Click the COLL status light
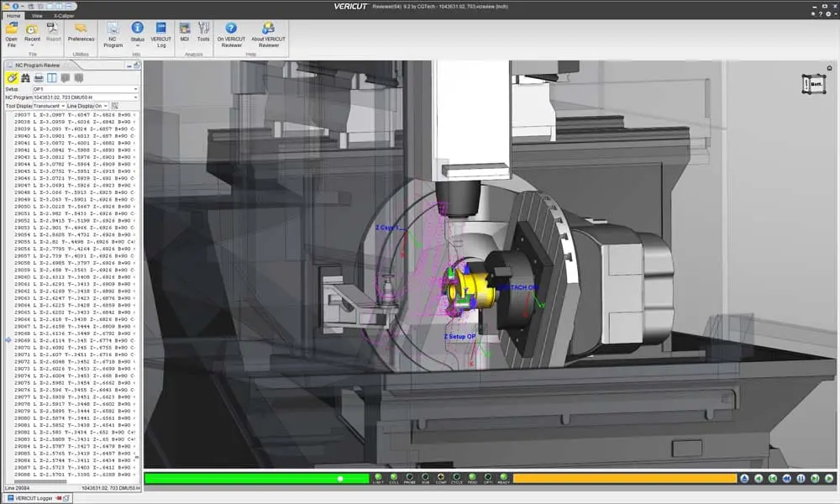Viewport: 840px width, 504px height. (394, 478)
